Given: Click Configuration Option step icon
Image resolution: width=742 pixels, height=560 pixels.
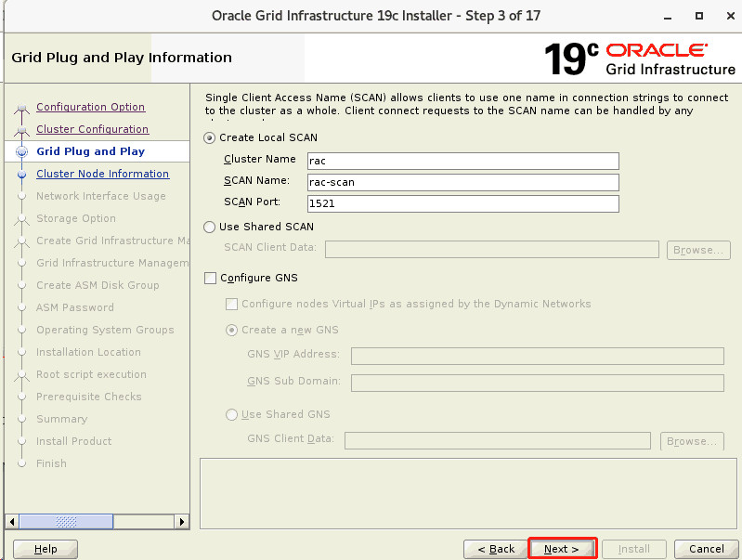Looking at the screenshot, I should [21, 108].
